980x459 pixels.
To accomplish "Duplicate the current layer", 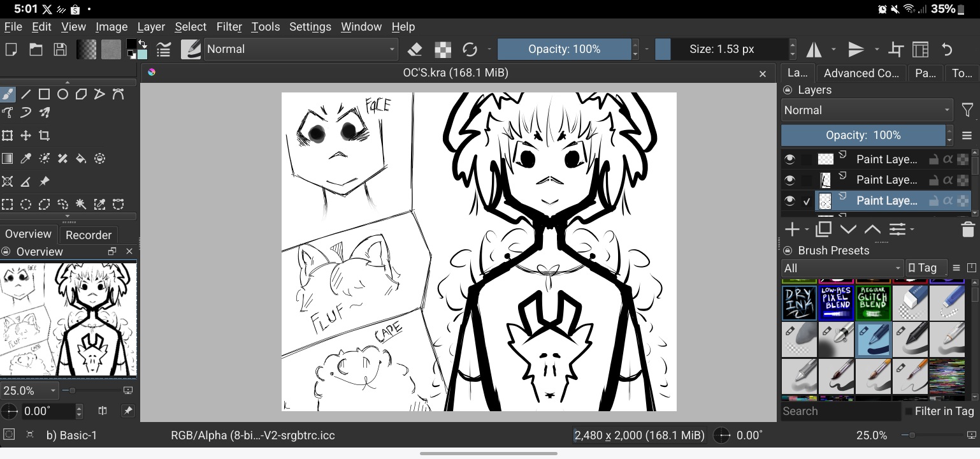I will (x=824, y=229).
